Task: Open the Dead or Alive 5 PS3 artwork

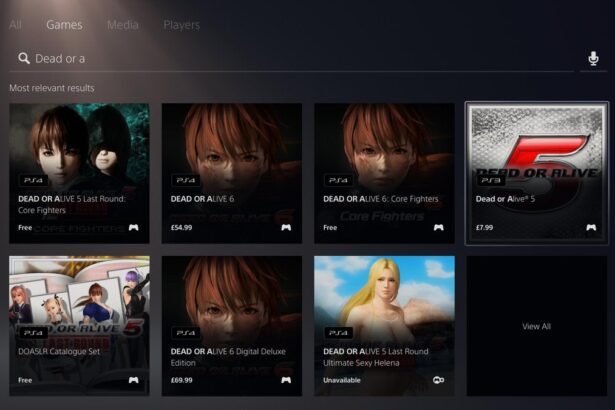Action: pyautogui.click(x=537, y=173)
